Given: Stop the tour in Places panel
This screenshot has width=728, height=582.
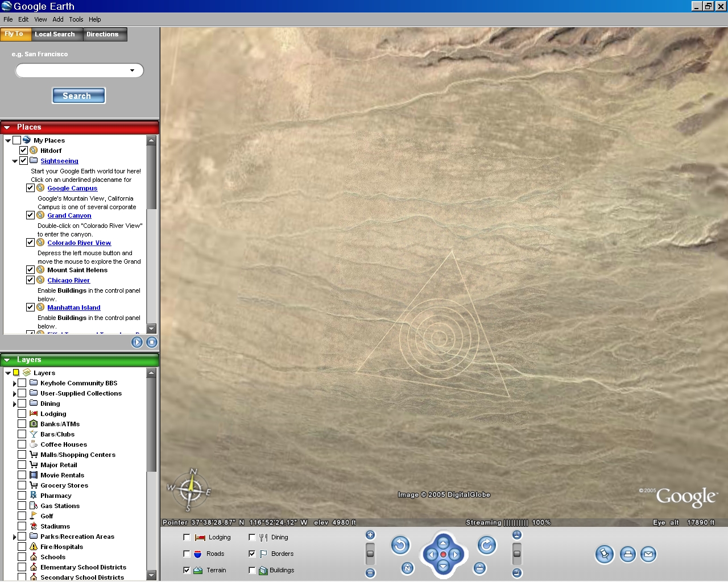Looking at the screenshot, I should [x=151, y=342].
